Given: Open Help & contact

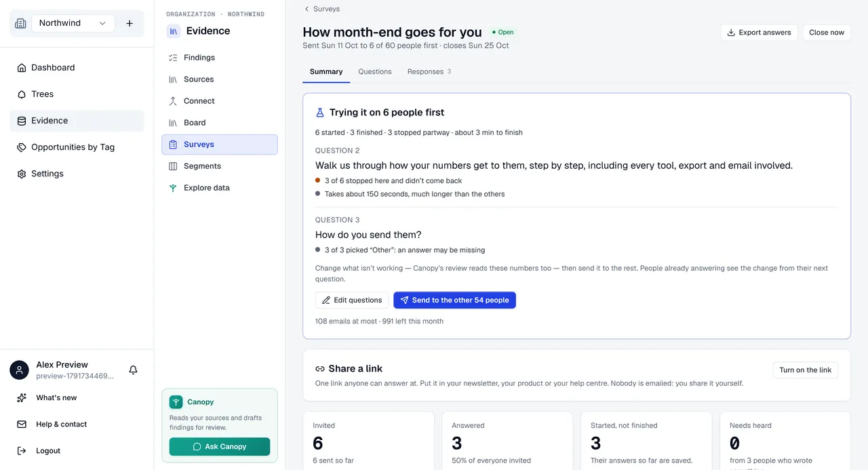Looking at the screenshot, I should 77,425.
